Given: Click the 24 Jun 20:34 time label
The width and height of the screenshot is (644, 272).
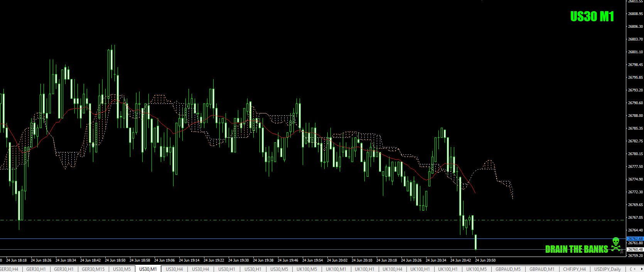Looking at the screenshot, I should pyautogui.click(x=436, y=260).
